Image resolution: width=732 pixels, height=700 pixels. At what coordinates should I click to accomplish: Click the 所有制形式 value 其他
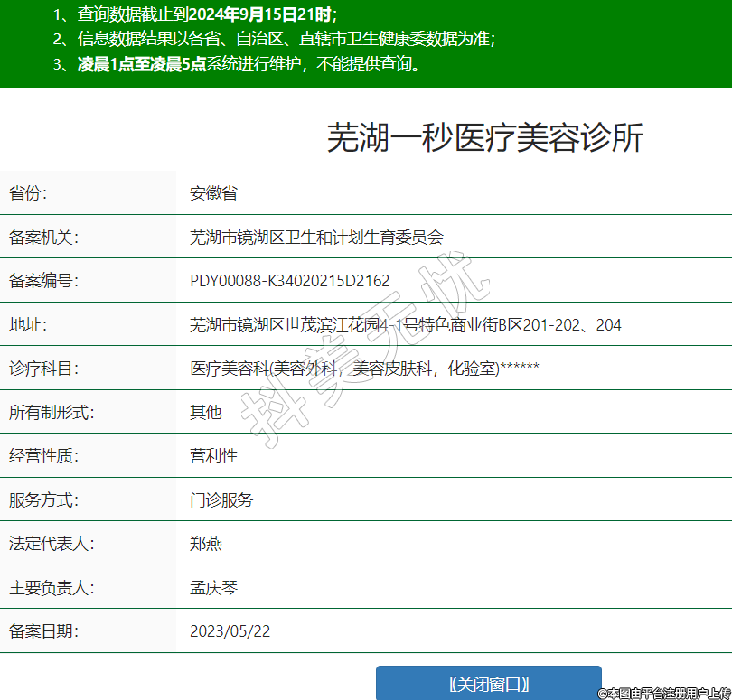click(205, 412)
